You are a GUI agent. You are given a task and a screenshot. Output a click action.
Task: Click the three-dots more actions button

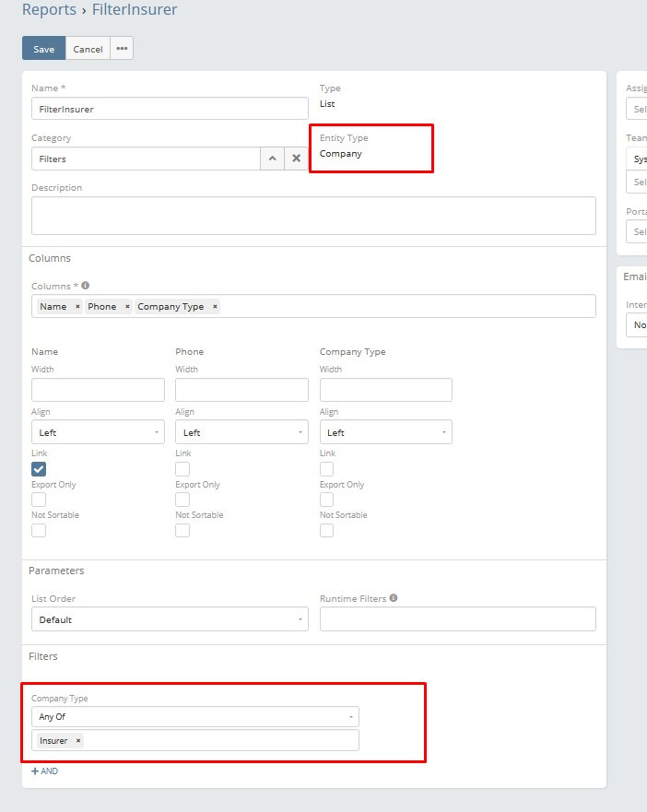[x=122, y=49]
